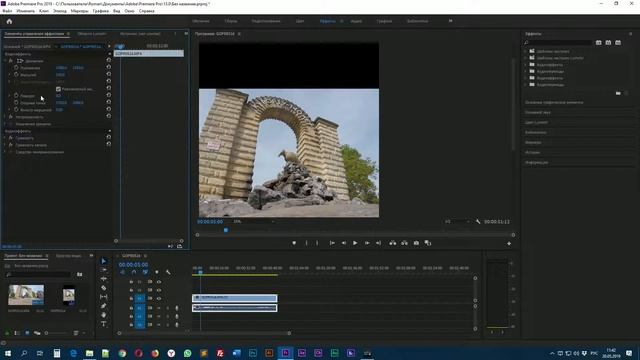Click the Go to In button
640x360 pixels.
coord(332,243)
